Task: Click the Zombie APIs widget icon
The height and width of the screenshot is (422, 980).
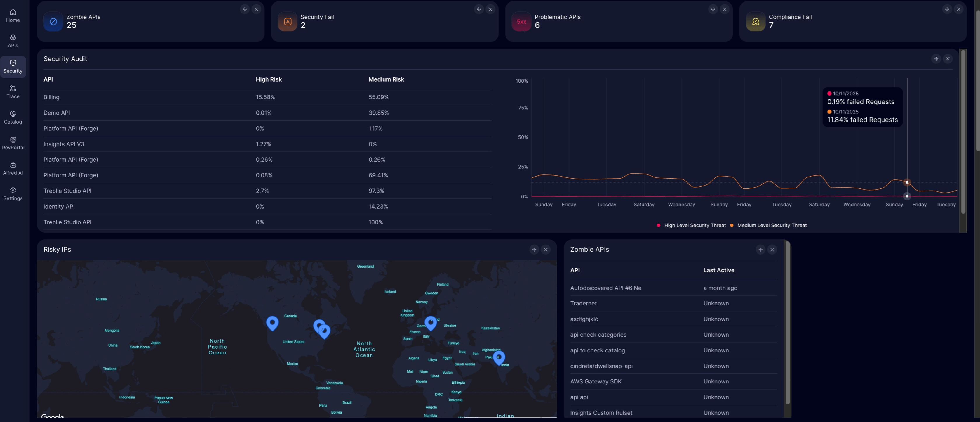Action: pyautogui.click(x=53, y=21)
